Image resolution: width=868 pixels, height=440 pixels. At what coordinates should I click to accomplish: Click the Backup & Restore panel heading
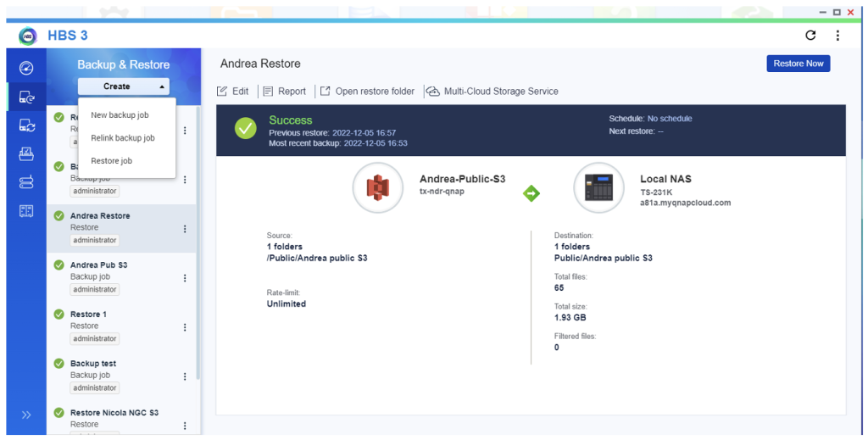click(124, 64)
